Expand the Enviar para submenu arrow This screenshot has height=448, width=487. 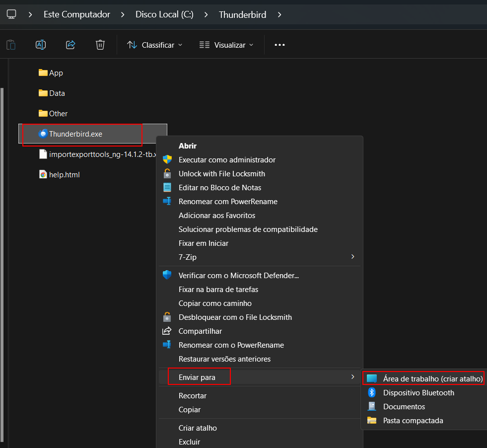click(x=352, y=377)
